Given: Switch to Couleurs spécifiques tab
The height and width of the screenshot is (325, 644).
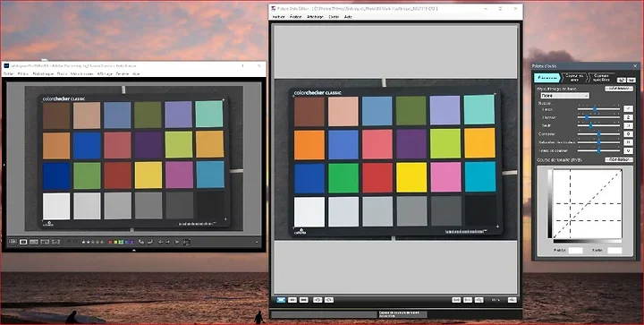Looking at the screenshot, I should (601, 78).
